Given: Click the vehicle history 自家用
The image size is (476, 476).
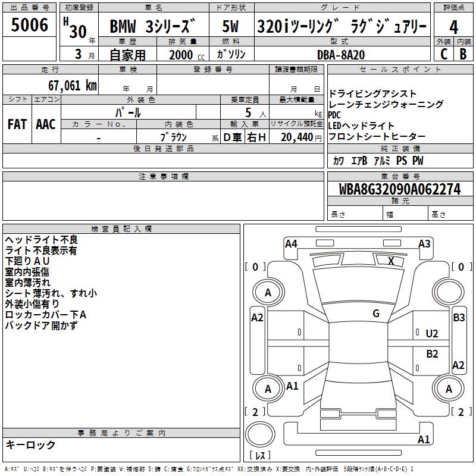Looking at the screenshot, I should [x=127, y=55].
